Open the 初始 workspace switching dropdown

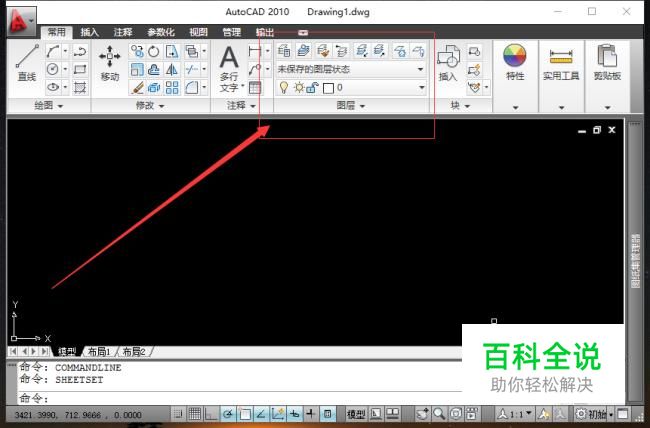[x=594, y=414]
